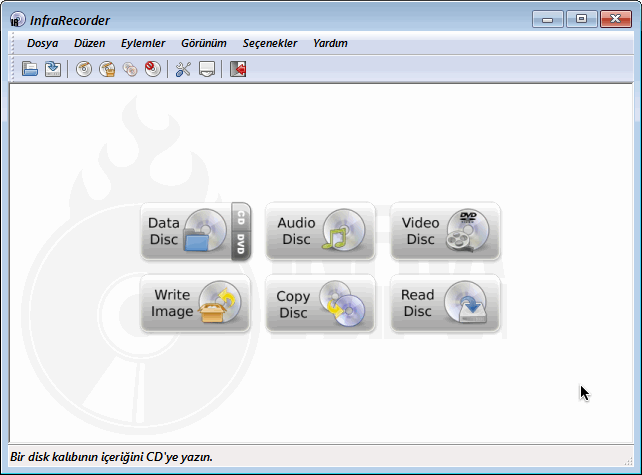Open the Görünüm menu
The height and width of the screenshot is (475, 642).
(204, 43)
